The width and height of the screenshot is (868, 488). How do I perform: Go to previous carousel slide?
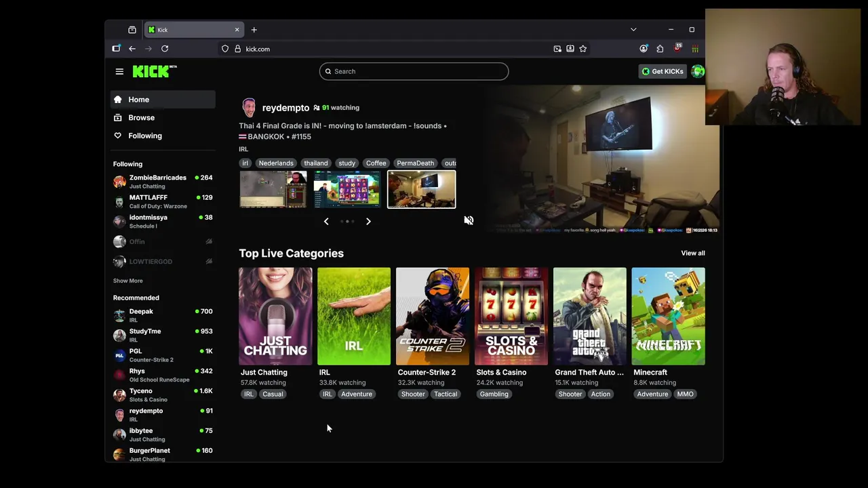(326, 221)
